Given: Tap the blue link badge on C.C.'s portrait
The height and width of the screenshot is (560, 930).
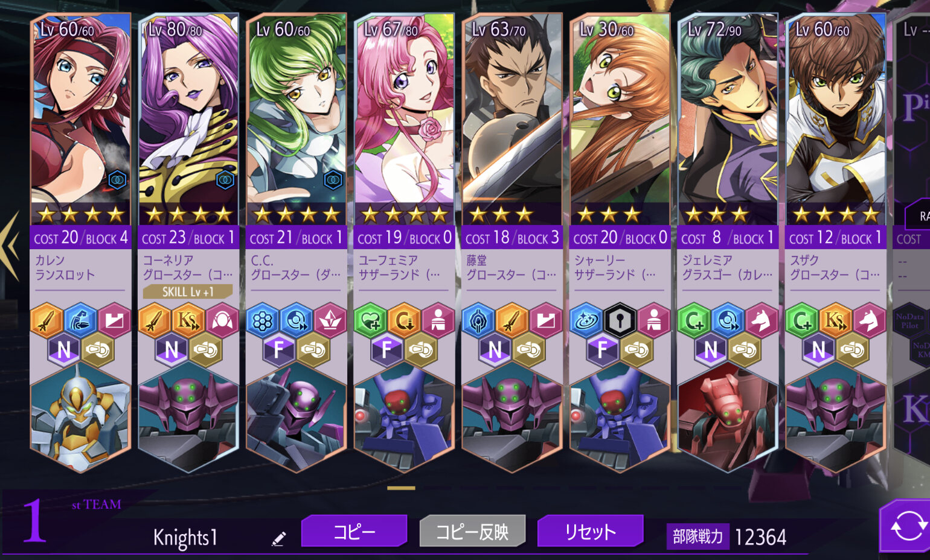Looking at the screenshot, I should (333, 179).
